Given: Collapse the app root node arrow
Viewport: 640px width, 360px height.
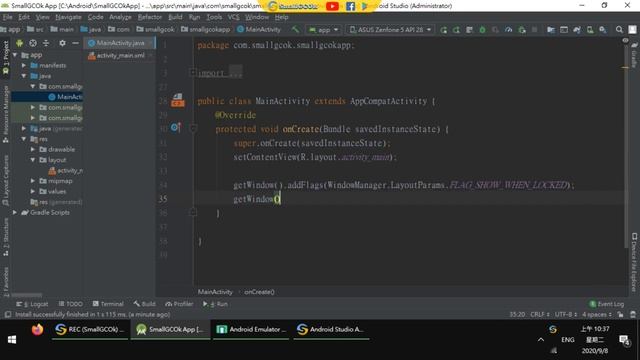Looking at the screenshot, I should coord(15,55).
